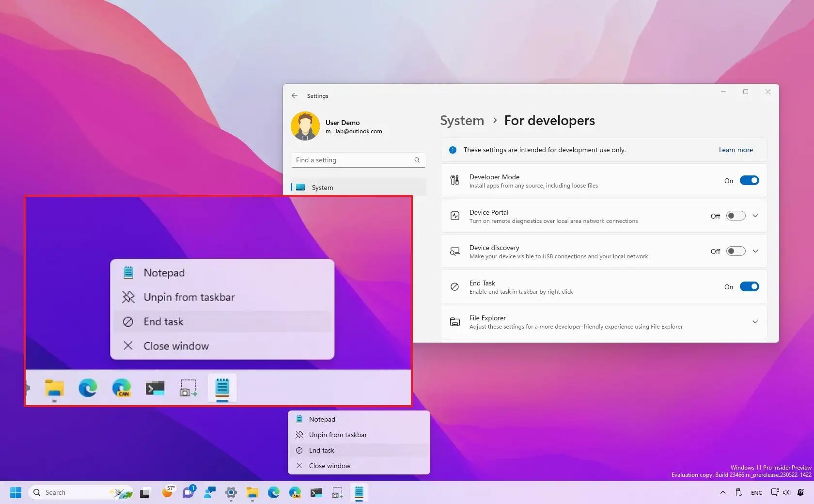Turn on the Device discovery toggle
The image size is (814, 504).
pos(736,251)
